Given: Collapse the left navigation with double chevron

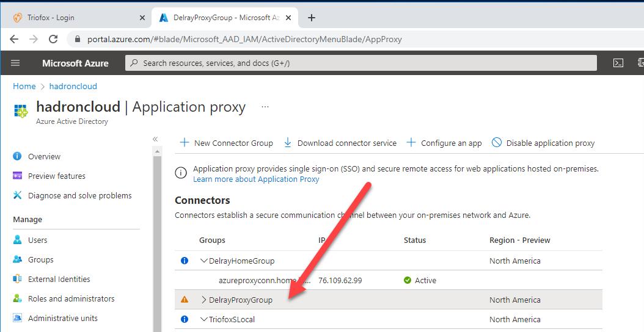Looking at the screenshot, I should (x=155, y=139).
